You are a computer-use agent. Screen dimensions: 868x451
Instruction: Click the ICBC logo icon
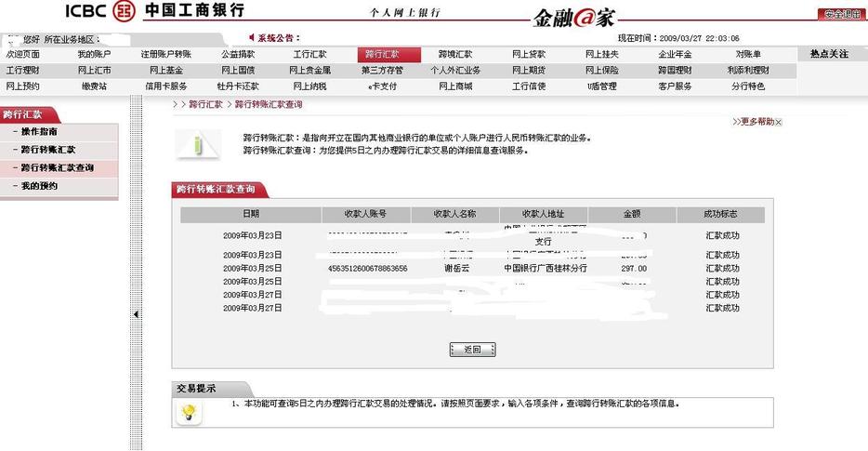click(x=123, y=11)
